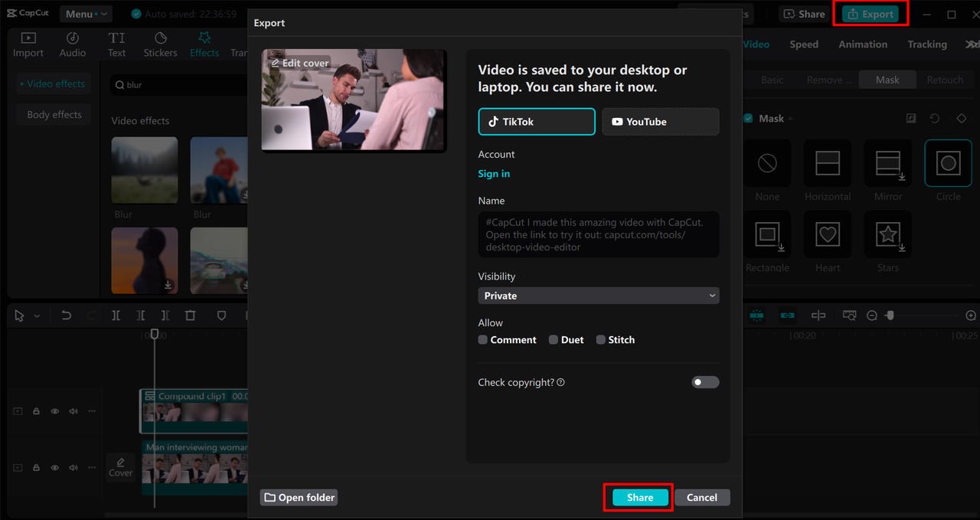The height and width of the screenshot is (520, 980).
Task: Toggle the main track magnet snapping
Action: [757, 316]
